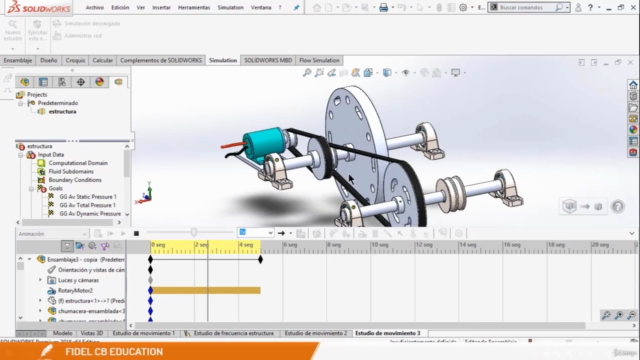Click the Nuevo estudio button
Image resolution: width=640 pixels, height=360 pixels.
[13, 30]
